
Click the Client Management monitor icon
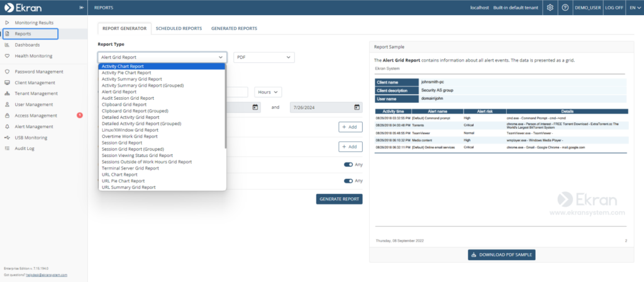7,82
